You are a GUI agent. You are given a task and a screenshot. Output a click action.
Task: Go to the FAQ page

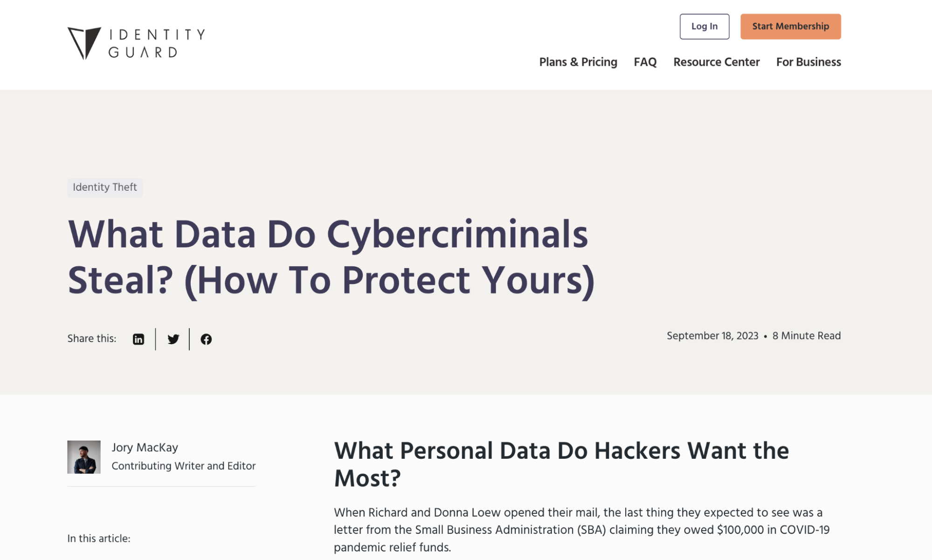coord(645,62)
